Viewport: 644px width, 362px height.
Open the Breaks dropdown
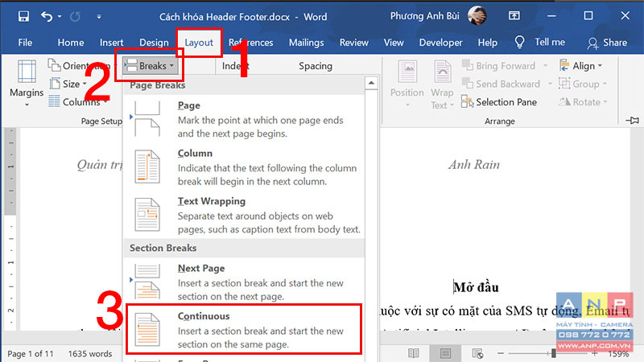pyautogui.click(x=150, y=66)
